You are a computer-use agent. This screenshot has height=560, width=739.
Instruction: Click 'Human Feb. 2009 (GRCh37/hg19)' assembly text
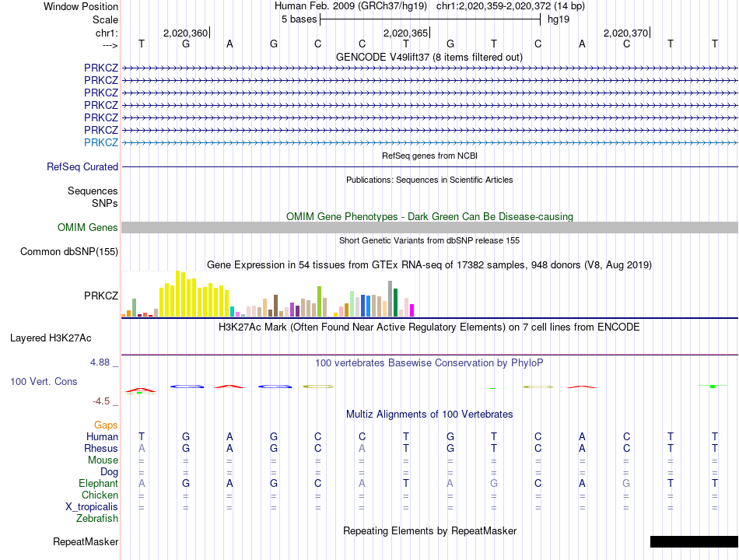click(x=351, y=6)
